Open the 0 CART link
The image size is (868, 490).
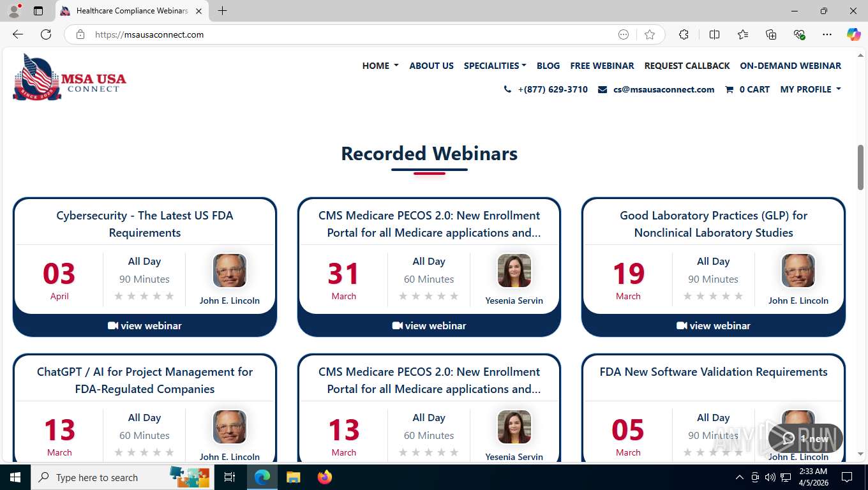(x=754, y=89)
